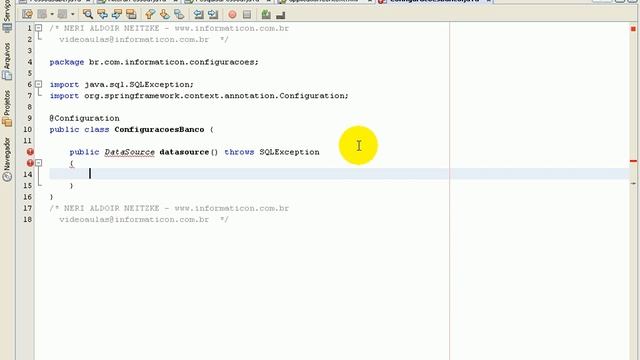Click the datasource method name
The height and width of the screenshot is (360, 640).
coord(184,152)
